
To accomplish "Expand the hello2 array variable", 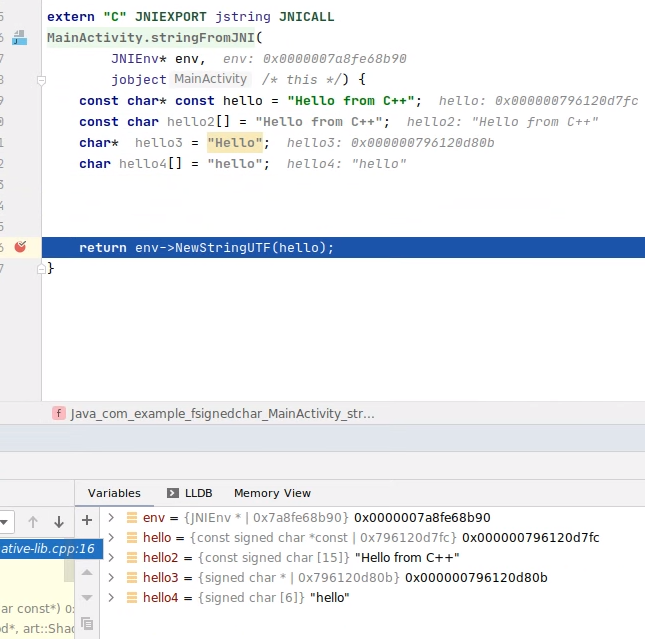I will 112,557.
